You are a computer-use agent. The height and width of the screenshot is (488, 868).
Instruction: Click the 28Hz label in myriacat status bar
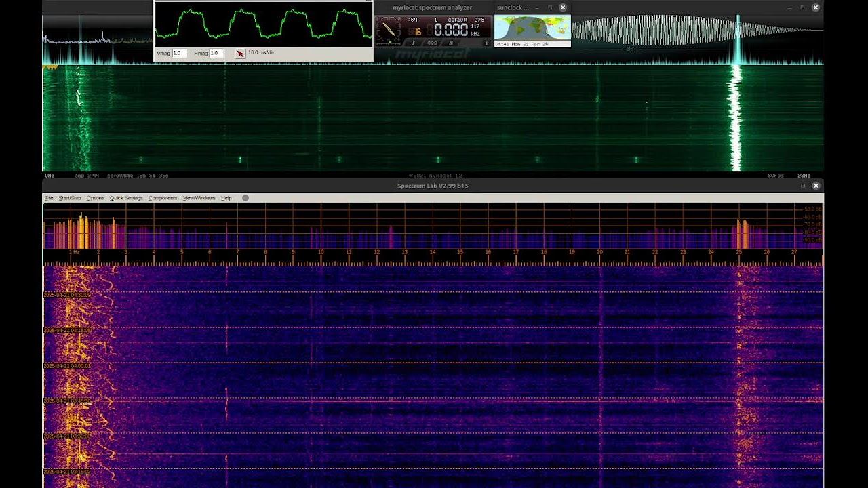click(804, 176)
